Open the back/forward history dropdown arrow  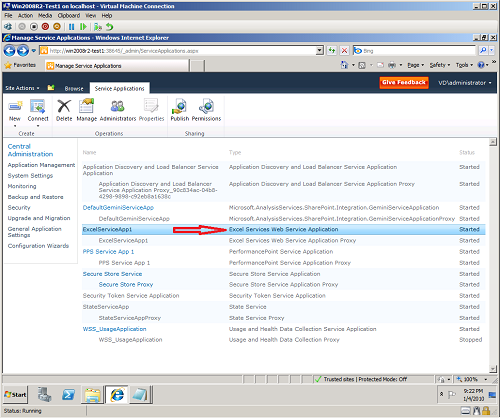point(33,51)
